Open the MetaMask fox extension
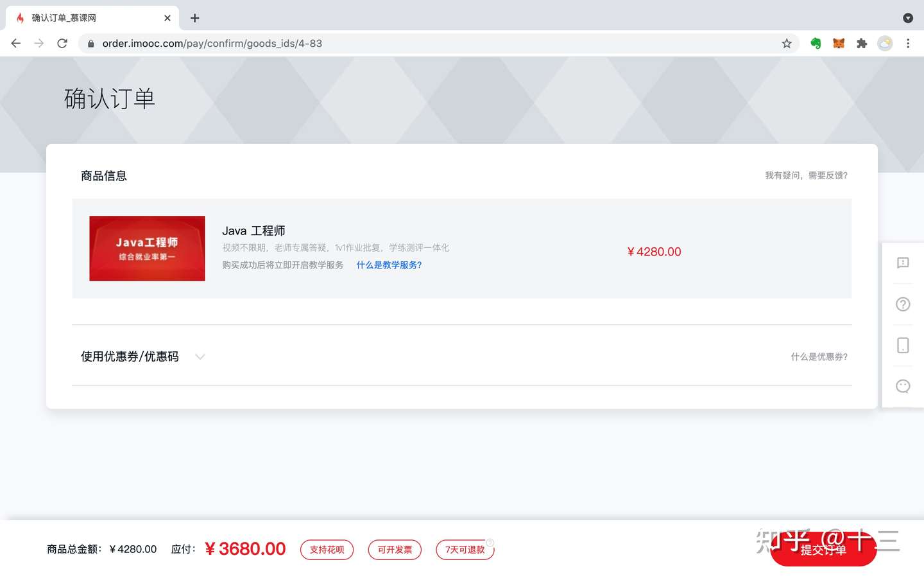This screenshot has height=578, width=924. pyautogui.click(x=839, y=43)
